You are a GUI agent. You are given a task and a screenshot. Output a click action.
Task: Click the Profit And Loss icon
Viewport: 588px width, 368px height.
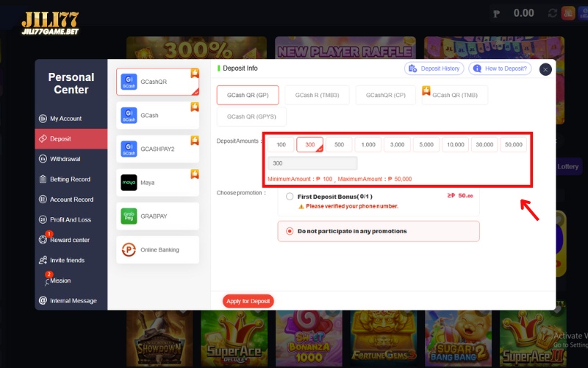pyautogui.click(x=43, y=219)
